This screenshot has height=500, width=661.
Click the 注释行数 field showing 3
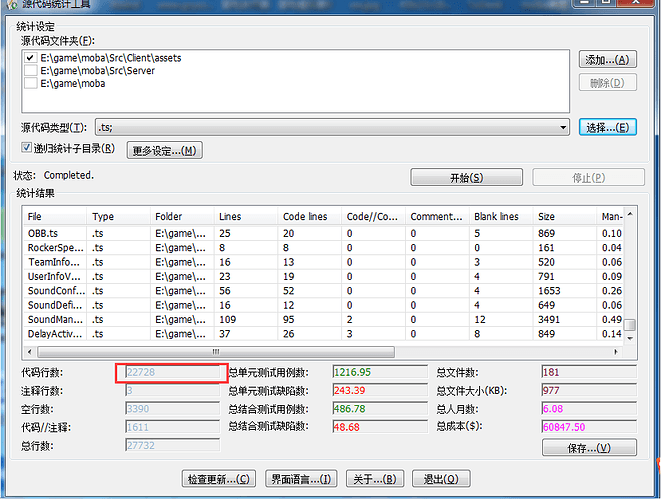click(173, 390)
